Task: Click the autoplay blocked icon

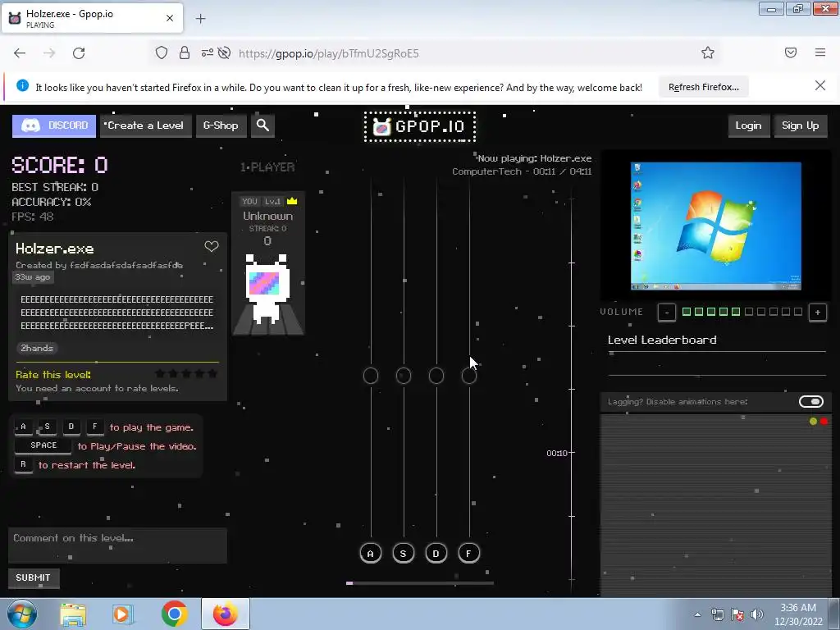Action: click(225, 52)
